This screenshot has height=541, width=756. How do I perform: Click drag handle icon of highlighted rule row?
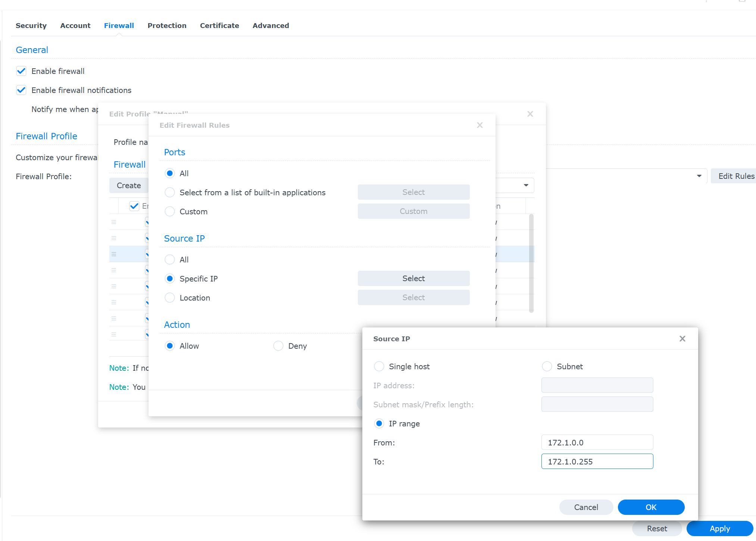(114, 254)
